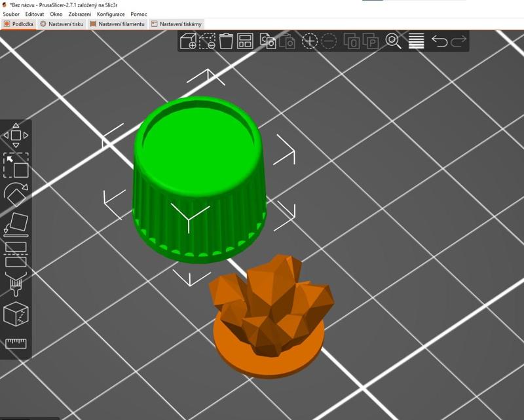Screen dimensions: 524x420
Task: Open the Pomoc menu
Action: pyautogui.click(x=139, y=14)
